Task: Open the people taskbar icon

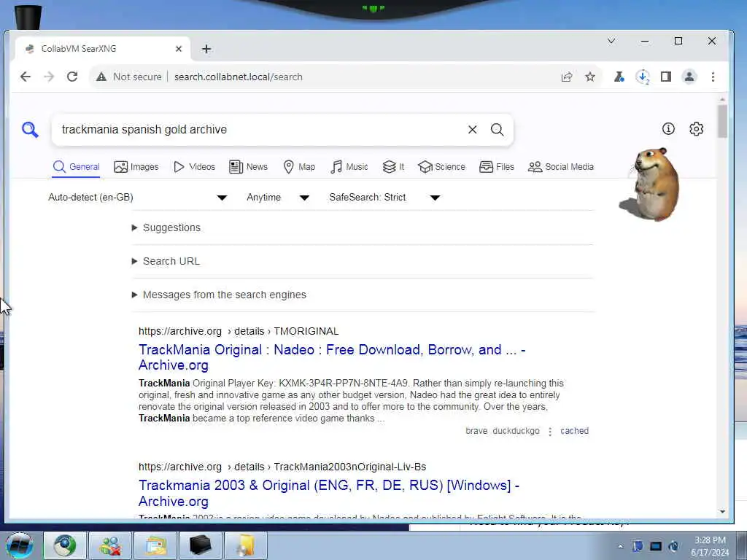Action: [x=109, y=545]
